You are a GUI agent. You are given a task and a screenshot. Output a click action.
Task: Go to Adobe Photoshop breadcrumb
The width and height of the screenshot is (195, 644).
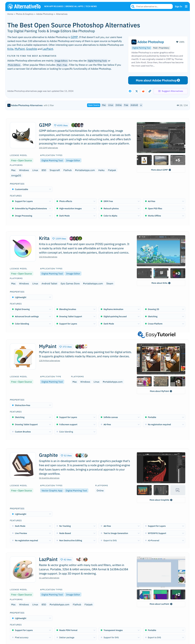click(x=45, y=14)
